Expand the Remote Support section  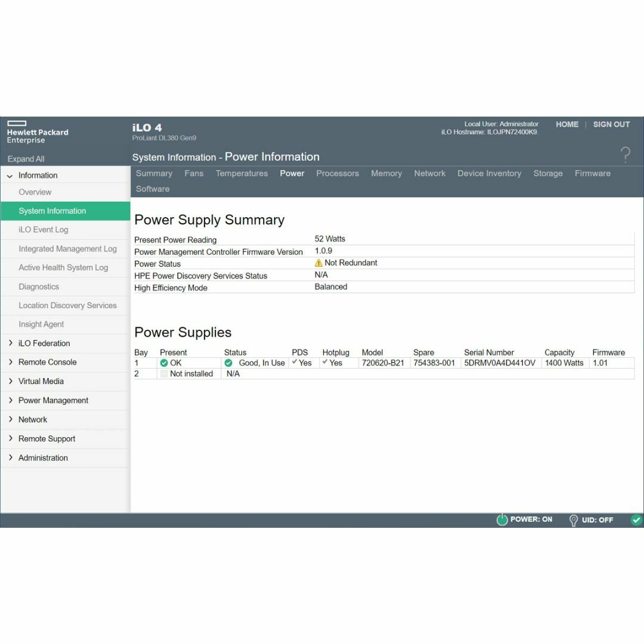(10, 438)
